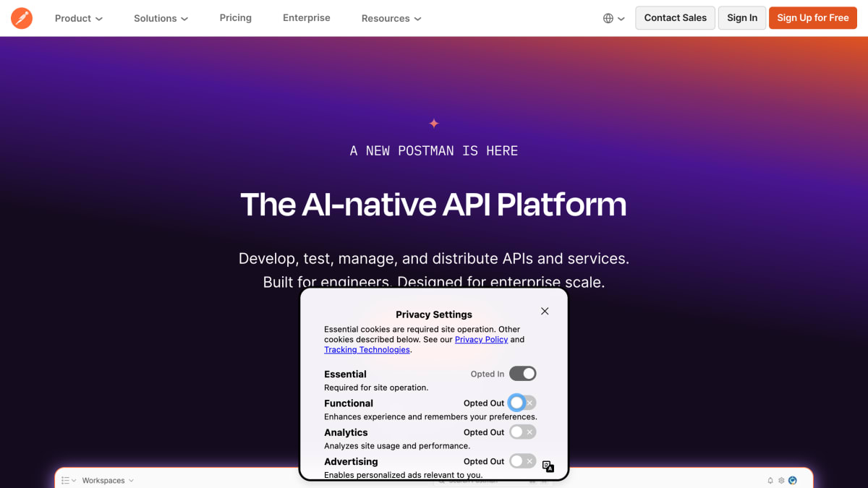Click the 'Functional' cookie category heading
This screenshot has width=868, height=488.
point(349,403)
